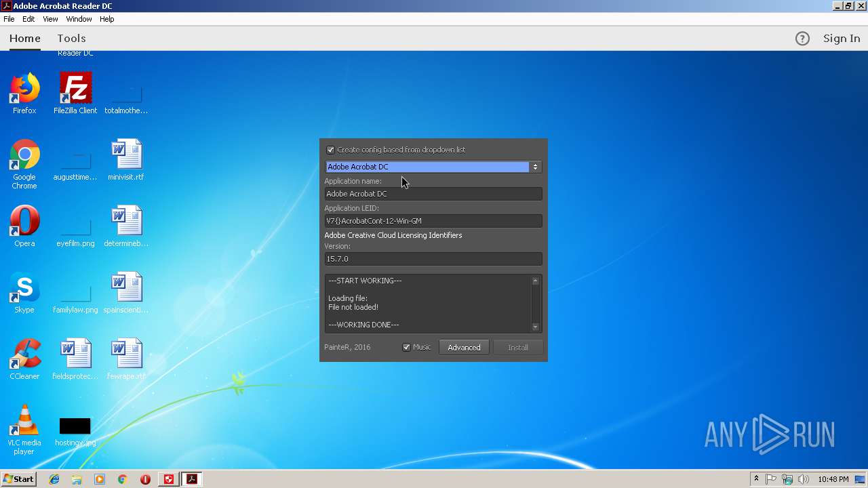Switch to red shield taskbar app
This screenshot has height=488, width=868.
click(169, 479)
